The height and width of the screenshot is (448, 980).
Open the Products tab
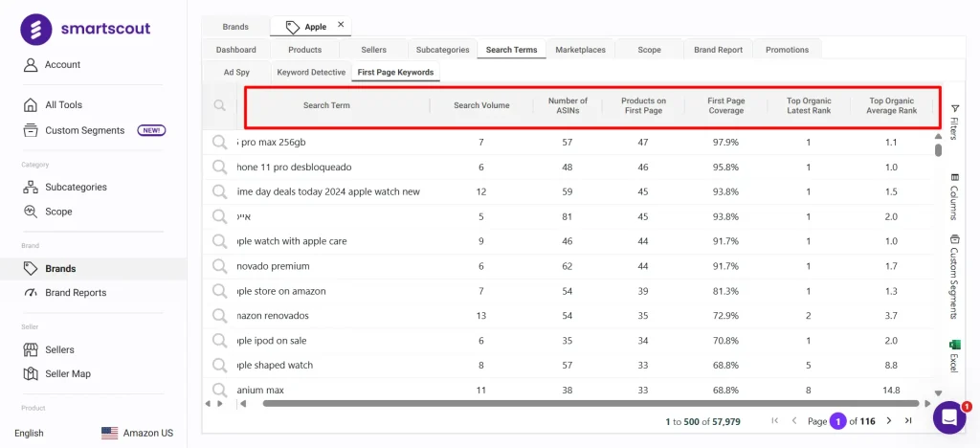[x=305, y=50]
